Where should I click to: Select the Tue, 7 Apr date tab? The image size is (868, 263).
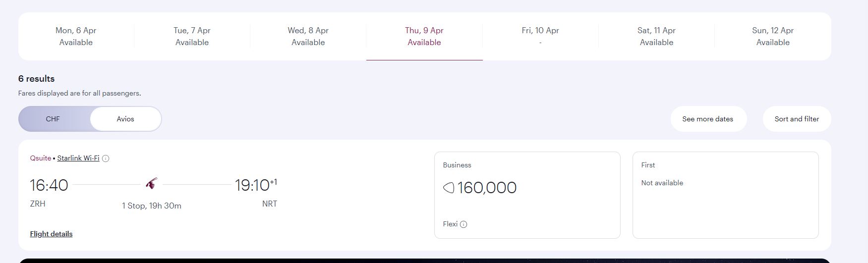(x=192, y=36)
